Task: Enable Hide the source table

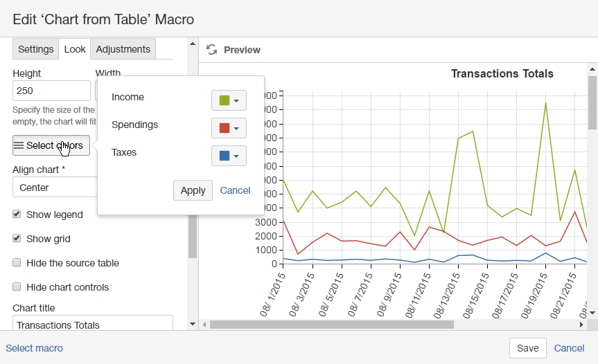Action: [17, 263]
